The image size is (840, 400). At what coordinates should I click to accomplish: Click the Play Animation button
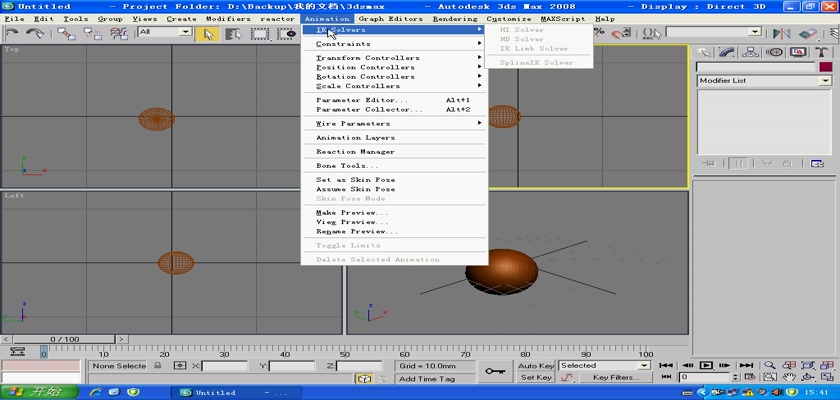[x=706, y=365]
